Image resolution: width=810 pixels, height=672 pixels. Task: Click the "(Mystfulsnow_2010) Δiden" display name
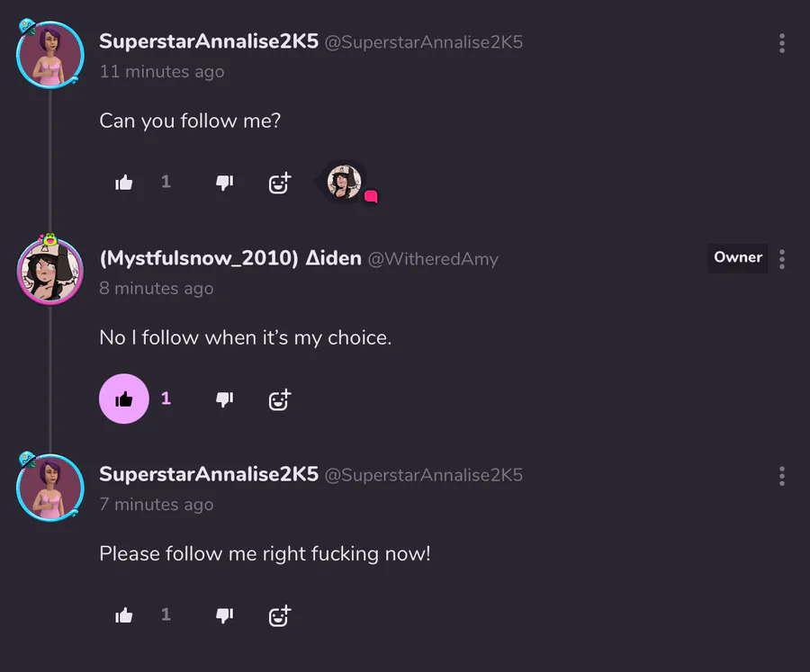tap(230, 259)
